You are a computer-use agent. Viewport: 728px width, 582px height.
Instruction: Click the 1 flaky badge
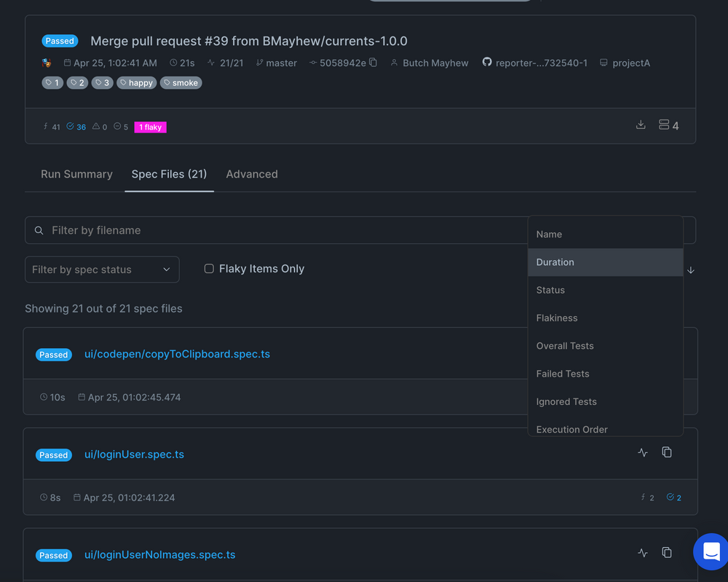click(x=150, y=127)
